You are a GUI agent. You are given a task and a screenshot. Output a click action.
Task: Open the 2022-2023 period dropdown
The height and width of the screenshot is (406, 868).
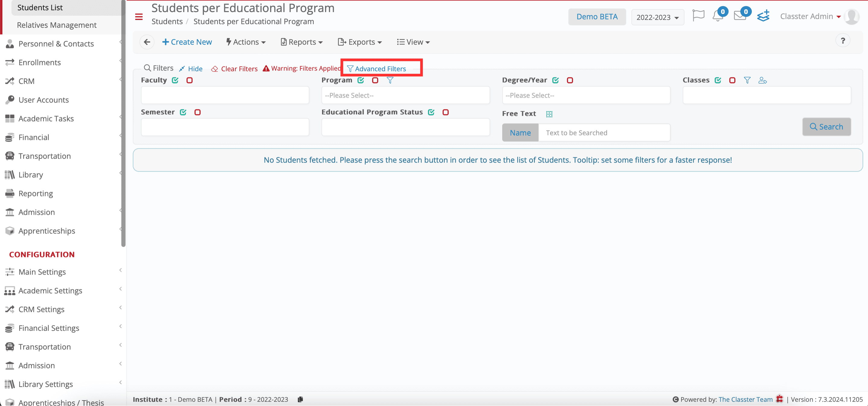click(x=657, y=17)
